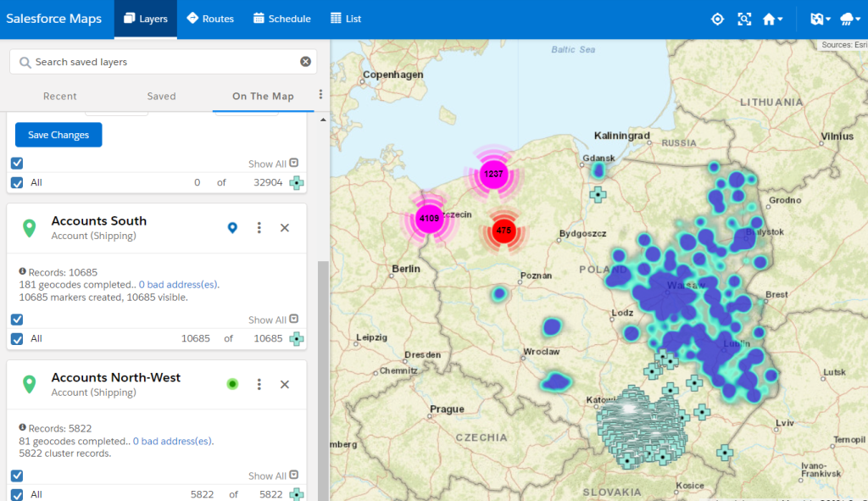Click the Salesforce Maps title
The width and height of the screenshot is (868, 501).
coord(53,19)
